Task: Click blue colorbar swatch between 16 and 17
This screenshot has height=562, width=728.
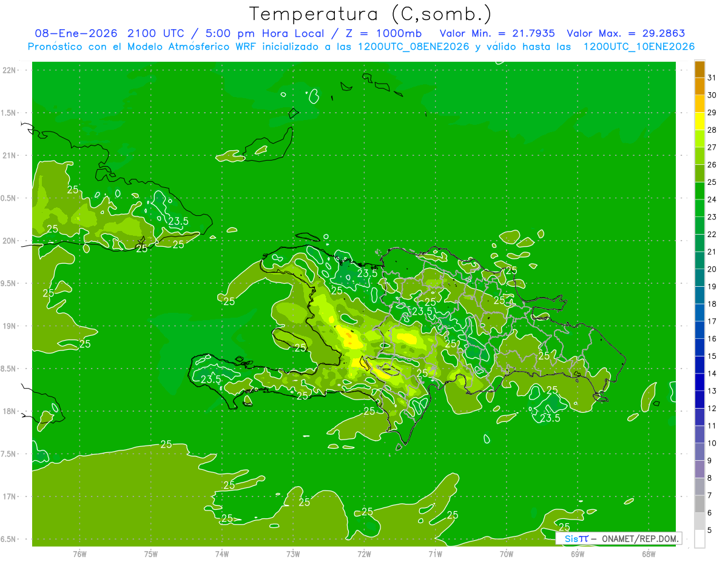Action: 699,330
